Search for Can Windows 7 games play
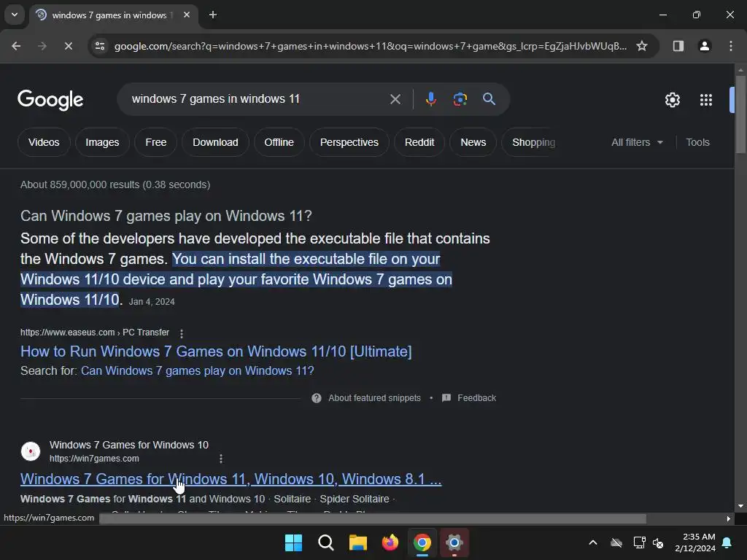747x560 pixels. click(x=197, y=371)
